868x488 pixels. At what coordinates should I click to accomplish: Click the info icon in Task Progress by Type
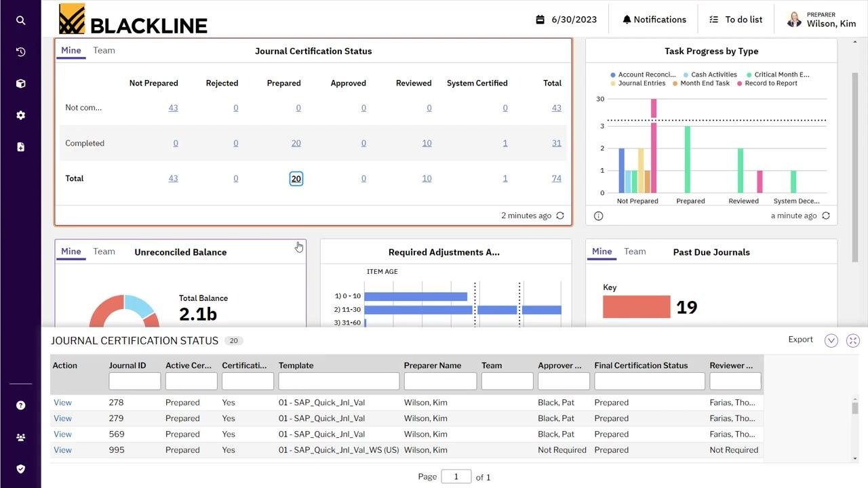(x=598, y=216)
